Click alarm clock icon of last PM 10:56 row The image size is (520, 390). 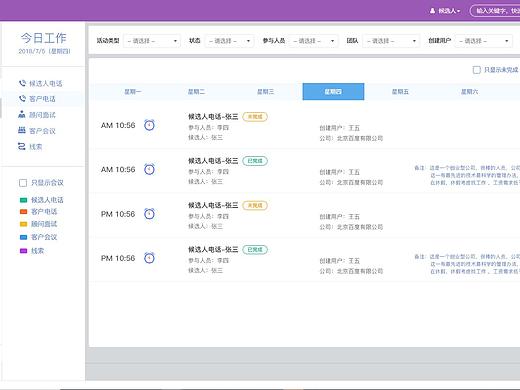pyautogui.click(x=149, y=258)
